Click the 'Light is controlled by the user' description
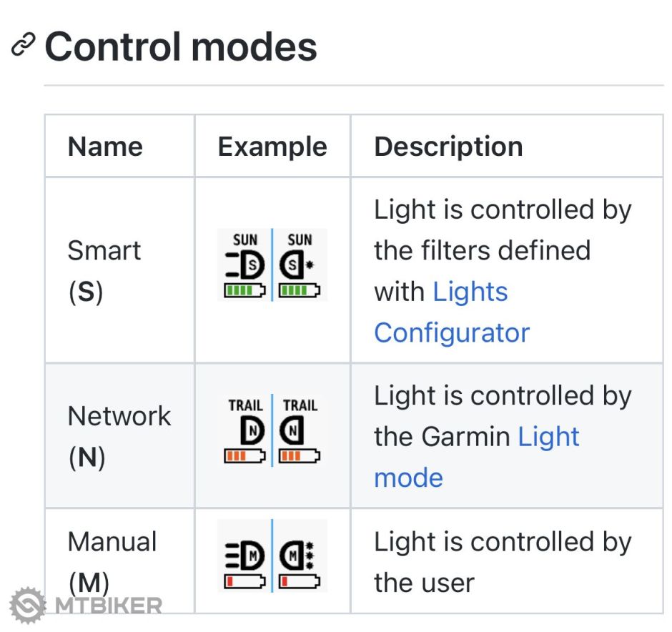This screenshot has width=672, height=632. (502, 563)
